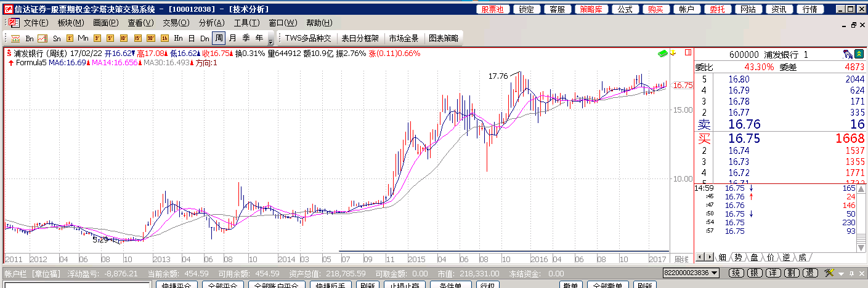Image resolution: width=868 pixels, height=288 pixels.
Task: Open the 分析(A) menu
Action: pos(212,23)
